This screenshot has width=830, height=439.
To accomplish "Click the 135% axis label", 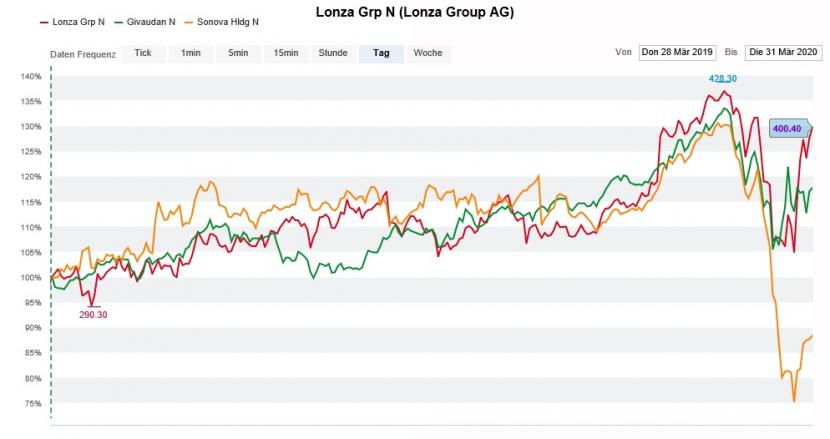I will [x=31, y=102].
